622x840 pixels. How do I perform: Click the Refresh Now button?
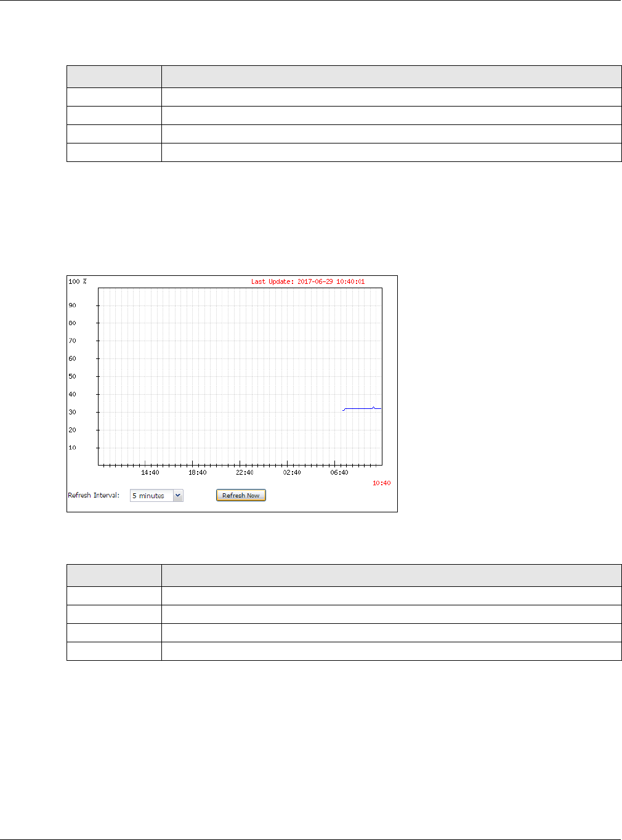pos(241,496)
